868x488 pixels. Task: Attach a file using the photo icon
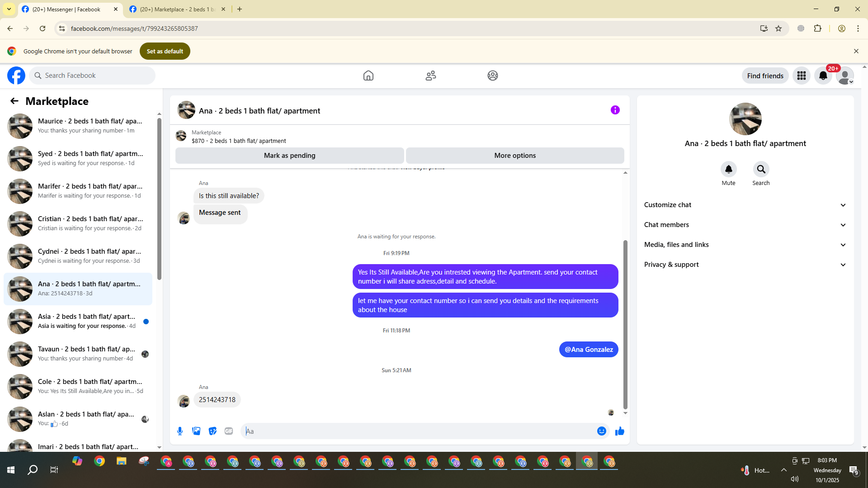click(196, 431)
